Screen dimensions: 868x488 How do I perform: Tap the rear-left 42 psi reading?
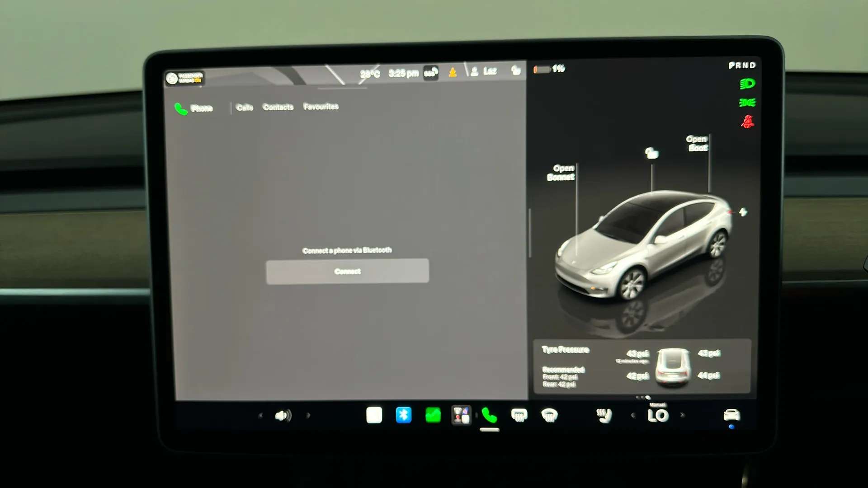638,376
